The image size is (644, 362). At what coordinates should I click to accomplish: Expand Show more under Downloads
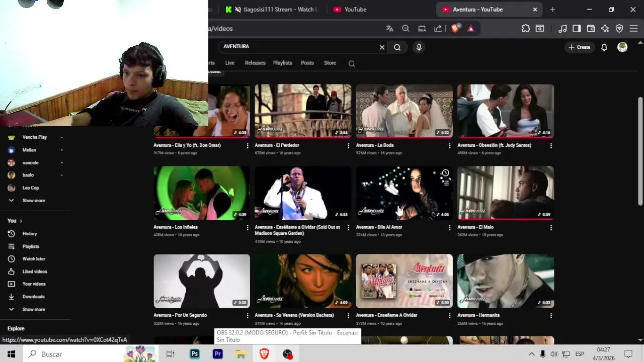click(x=33, y=310)
